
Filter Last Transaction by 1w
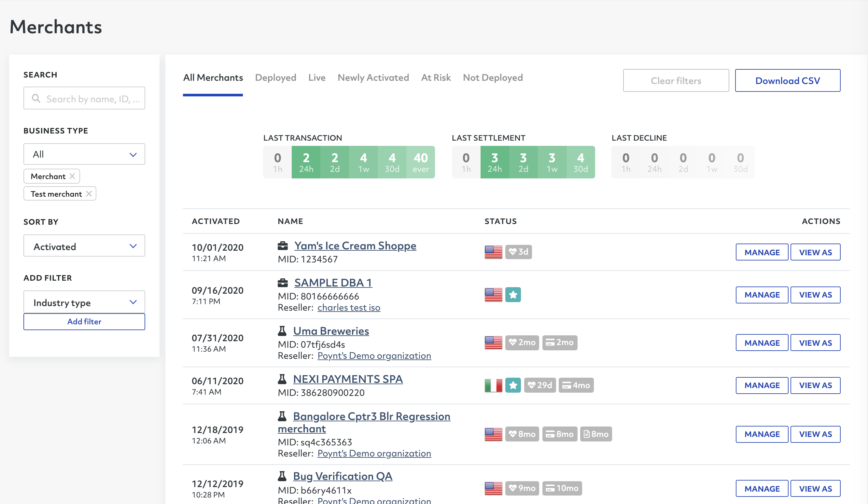pos(363,162)
